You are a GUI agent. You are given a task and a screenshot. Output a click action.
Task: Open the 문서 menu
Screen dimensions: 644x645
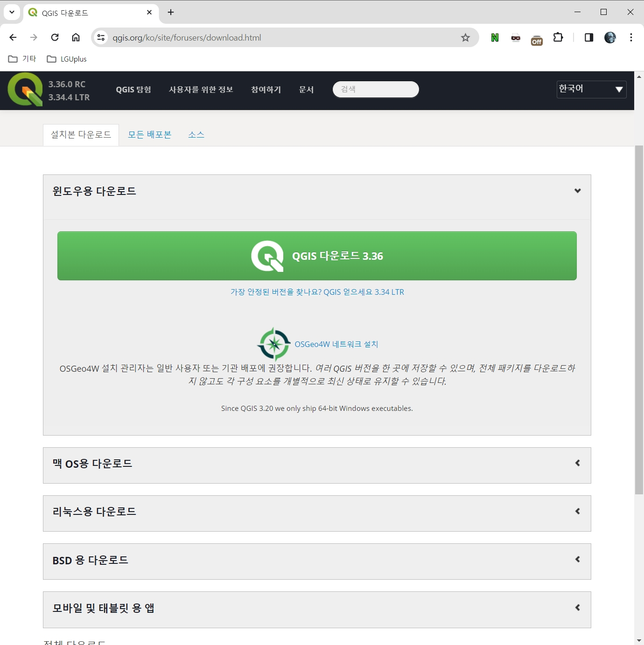(306, 90)
